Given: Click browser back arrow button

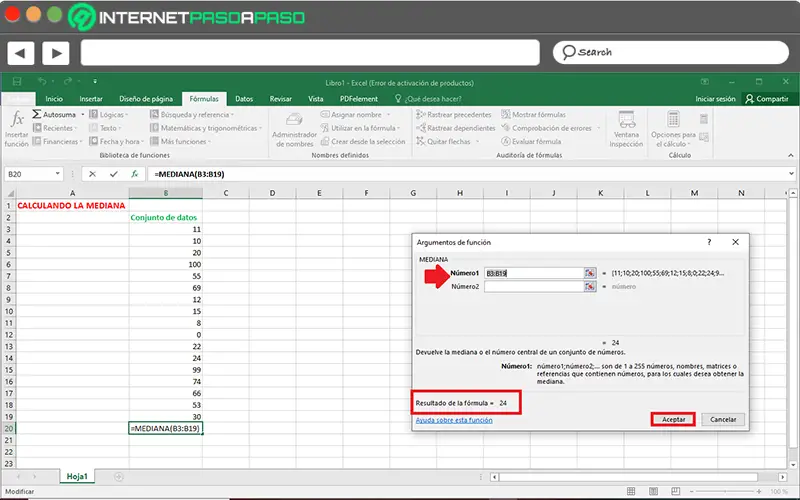Looking at the screenshot, I should pos(21,53).
